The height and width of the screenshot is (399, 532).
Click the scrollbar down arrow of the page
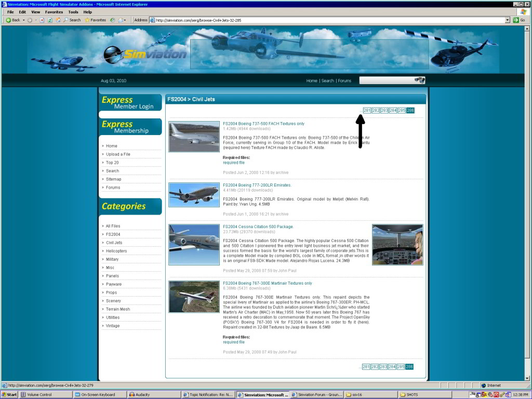(527, 378)
